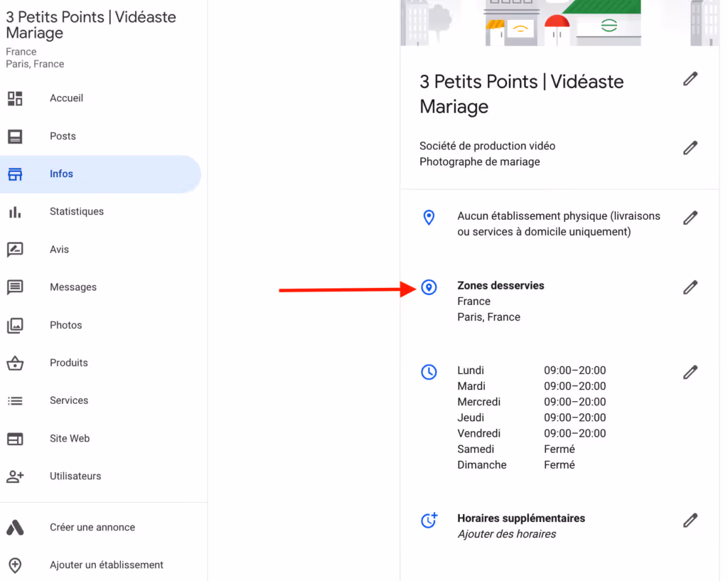Click the storefront banner illustration
This screenshot has height=581, width=728.
(560, 23)
